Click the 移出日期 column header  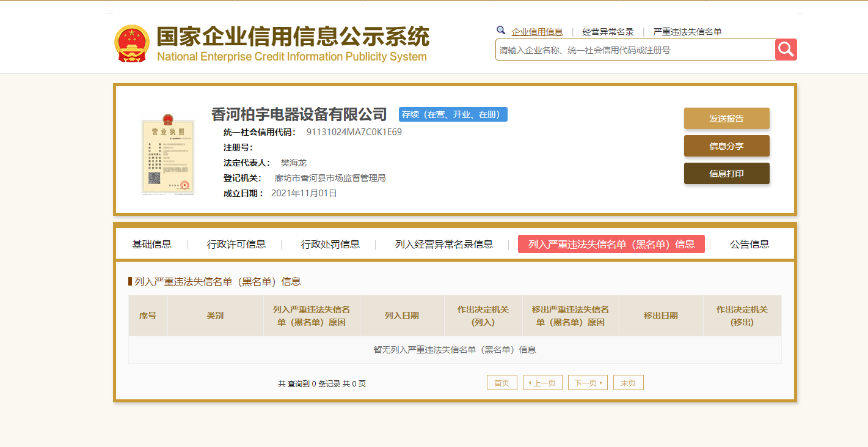(661, 316)
